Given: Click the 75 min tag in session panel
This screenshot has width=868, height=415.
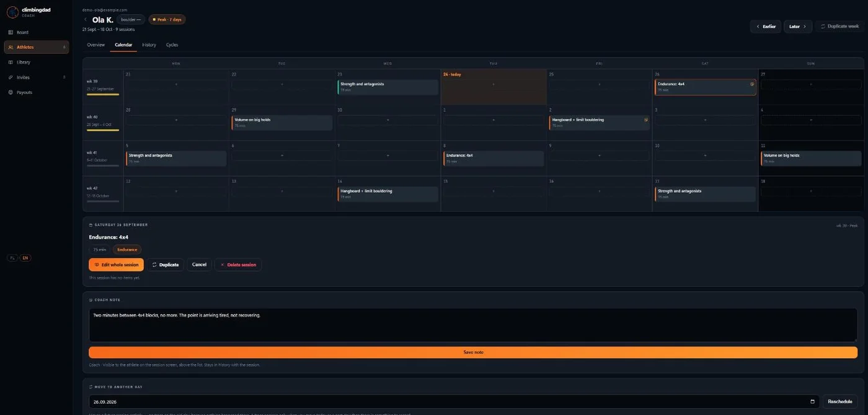Looking at the screenshot, I should (x=99, y=250).
